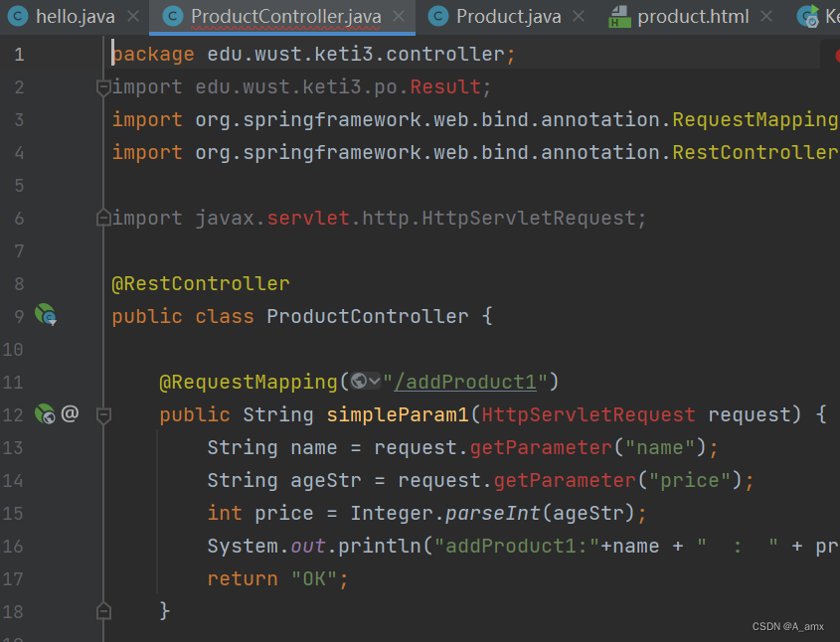Screen dimensions: 840x642
Task: Close the hello.java tab
Action: point(133,17)
